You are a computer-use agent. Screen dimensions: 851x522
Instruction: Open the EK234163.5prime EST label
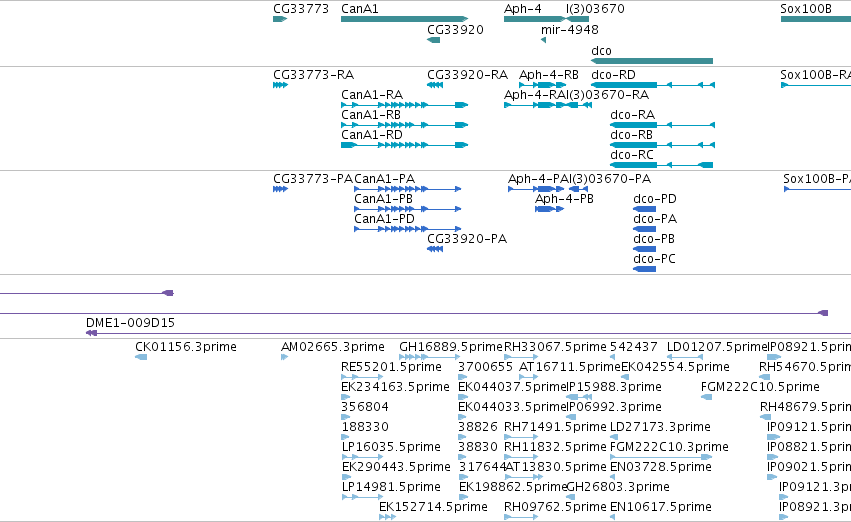point(395,386)
